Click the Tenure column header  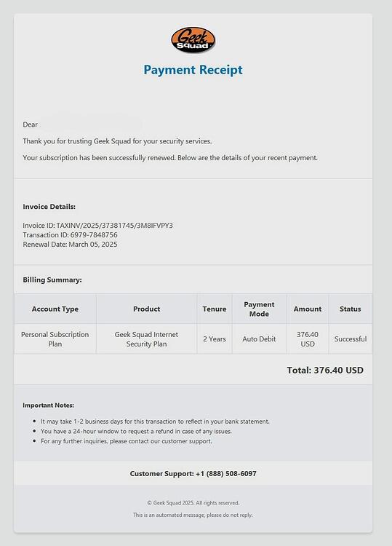coord(215,309)
